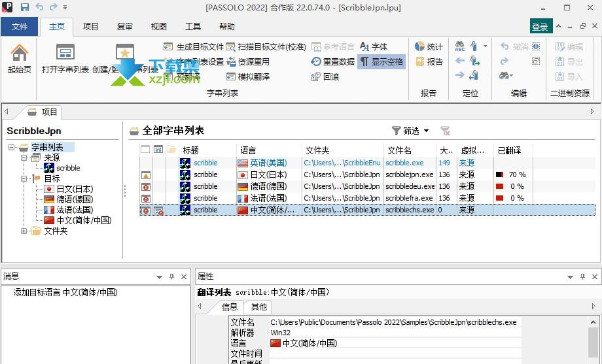Switch to the 信息 properties tab
The image size is (602, 364).
pyautogui.click(x=230, y=307)
